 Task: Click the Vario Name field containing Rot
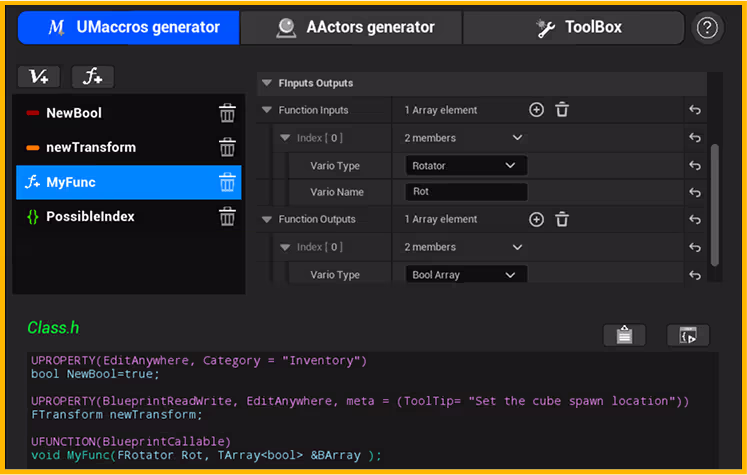466,192
